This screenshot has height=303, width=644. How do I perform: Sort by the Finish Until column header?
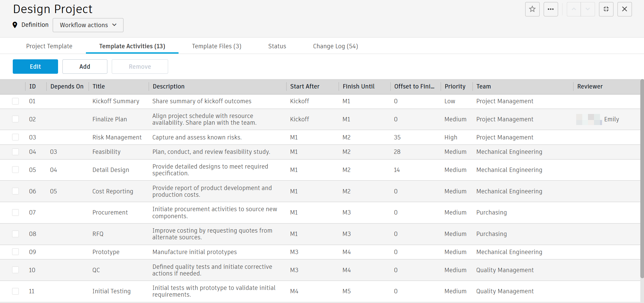pyautogui.click(x=358, y=86)
